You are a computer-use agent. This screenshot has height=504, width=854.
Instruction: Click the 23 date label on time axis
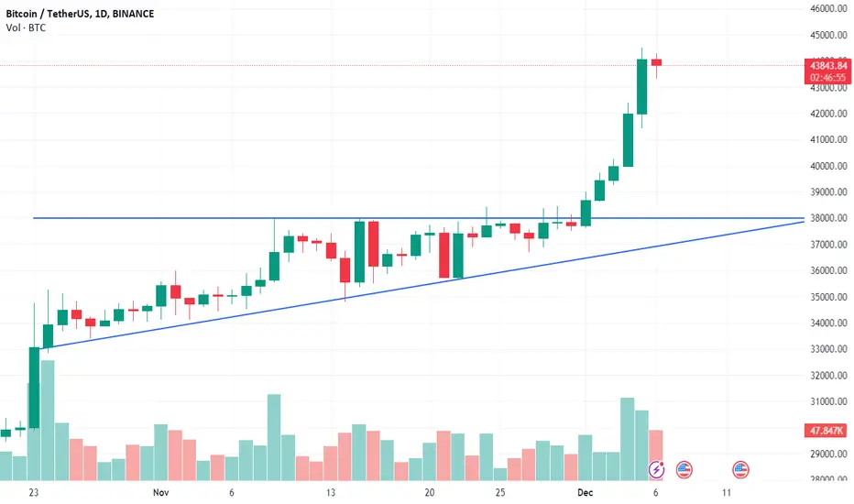click(x=34, y=493)
